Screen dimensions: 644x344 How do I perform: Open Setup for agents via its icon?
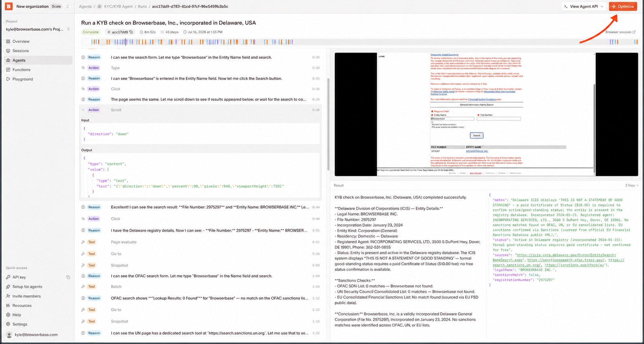point(8,286)
